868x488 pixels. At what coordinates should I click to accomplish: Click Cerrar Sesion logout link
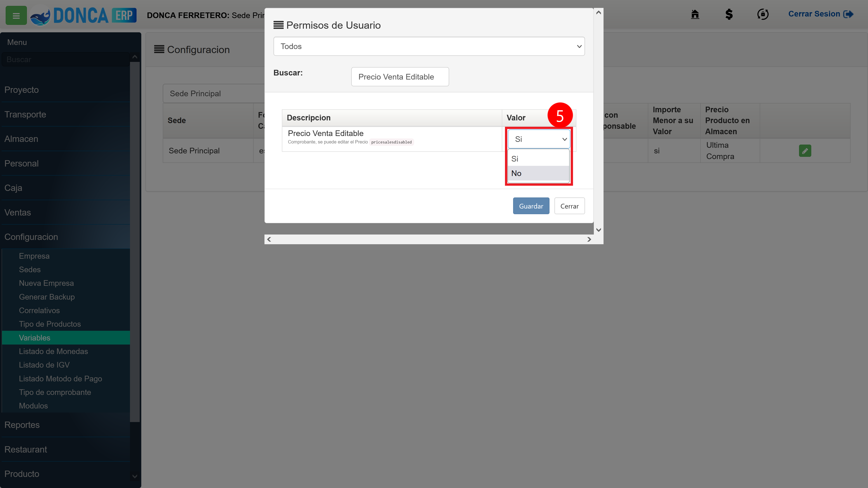[821, 14]
